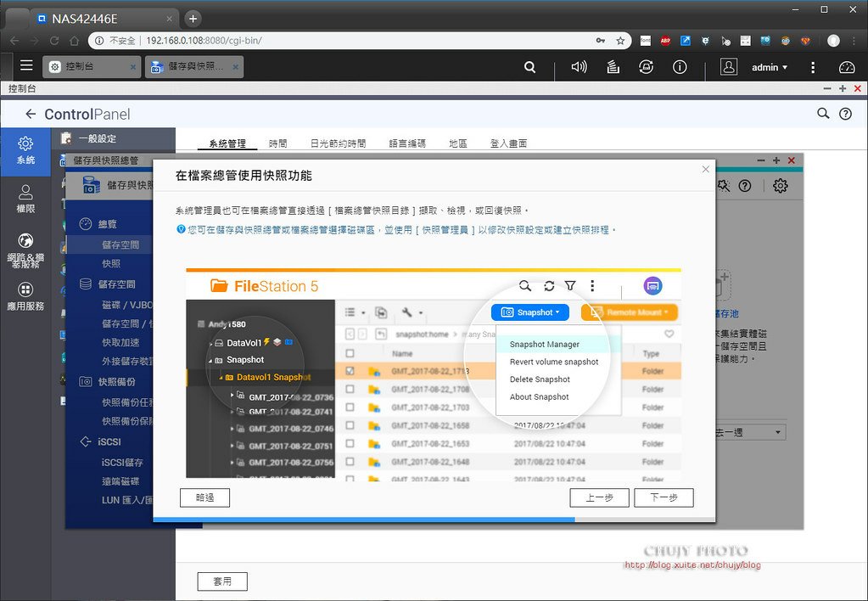Open storage manager settings gear icon

pyautogui.click(x=781, y=186)
